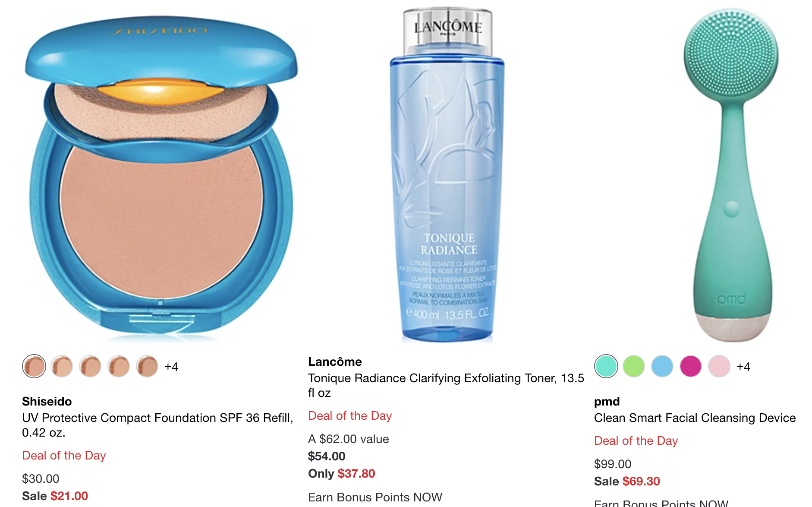Image resolution: width=812 pixels, height=507 pixels.
Task: Pick the third Shiseido foundation shade swatch
Action: [x=90, y=366]
